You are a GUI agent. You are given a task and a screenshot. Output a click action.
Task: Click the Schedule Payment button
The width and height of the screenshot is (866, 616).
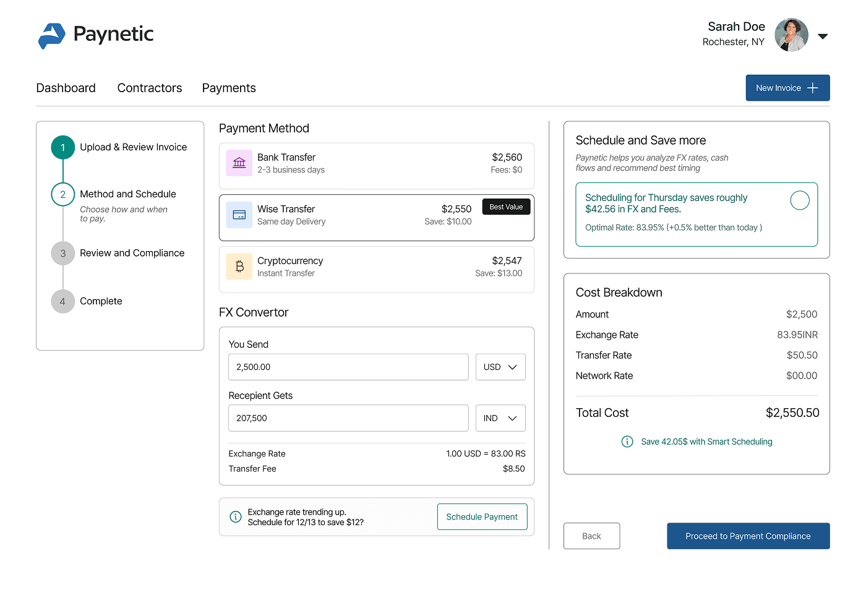coord(482,517)
